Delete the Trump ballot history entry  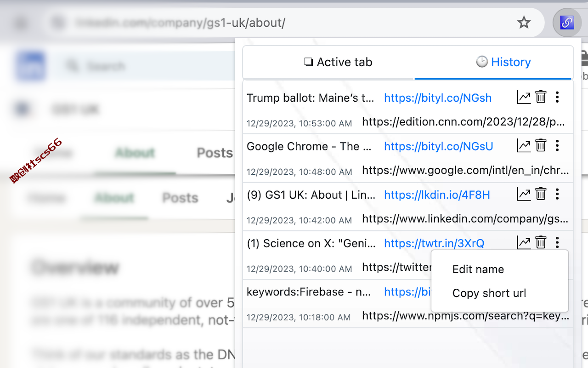(x=541, y=97)
